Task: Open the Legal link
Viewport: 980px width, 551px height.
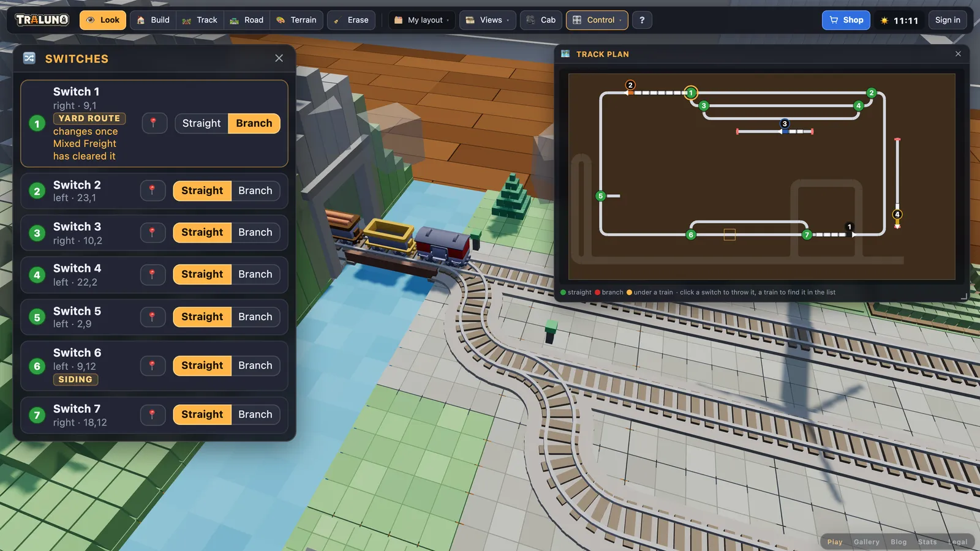Action: click(957, 542)
